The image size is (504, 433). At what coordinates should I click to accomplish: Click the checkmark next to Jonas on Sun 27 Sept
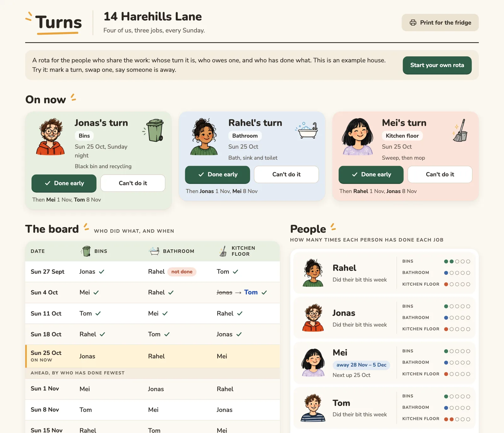pyautogui.click(x=101, y=271)
